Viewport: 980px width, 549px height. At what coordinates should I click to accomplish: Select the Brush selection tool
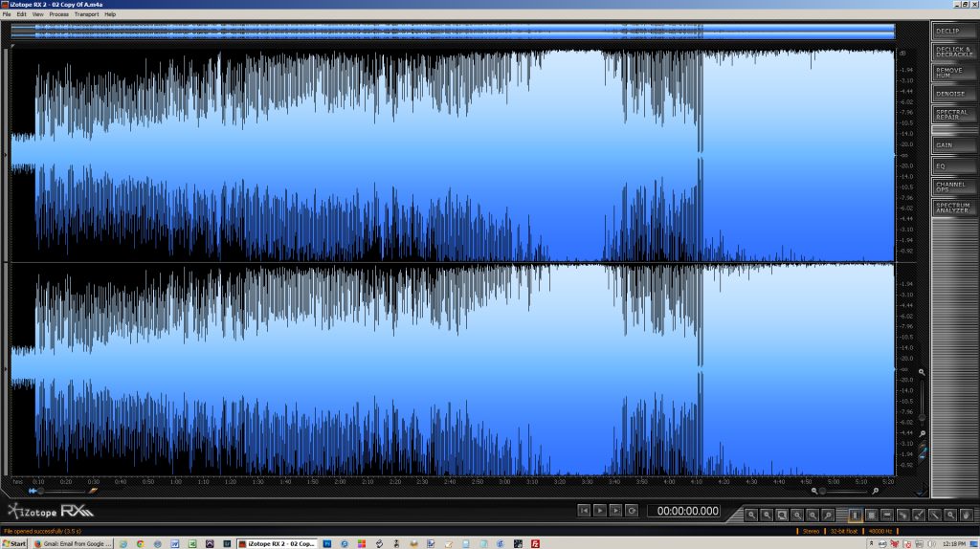coord(918,515)
